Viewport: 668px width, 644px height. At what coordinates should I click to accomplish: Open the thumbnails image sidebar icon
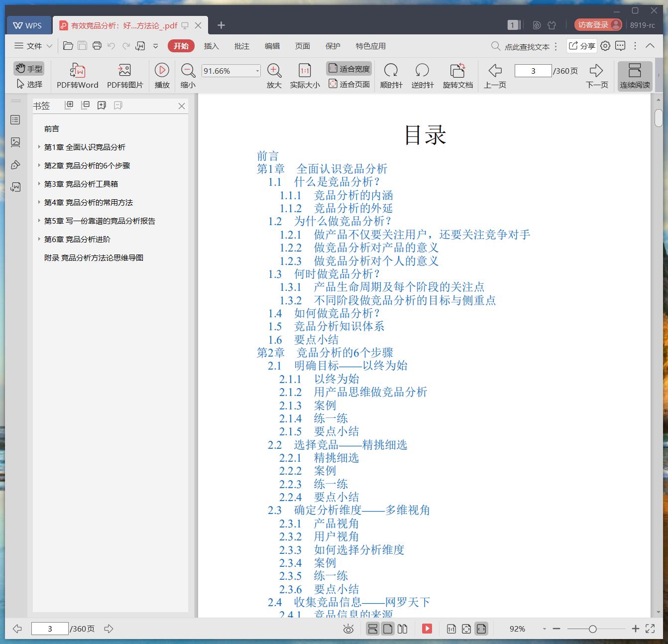tap(15, 142)
